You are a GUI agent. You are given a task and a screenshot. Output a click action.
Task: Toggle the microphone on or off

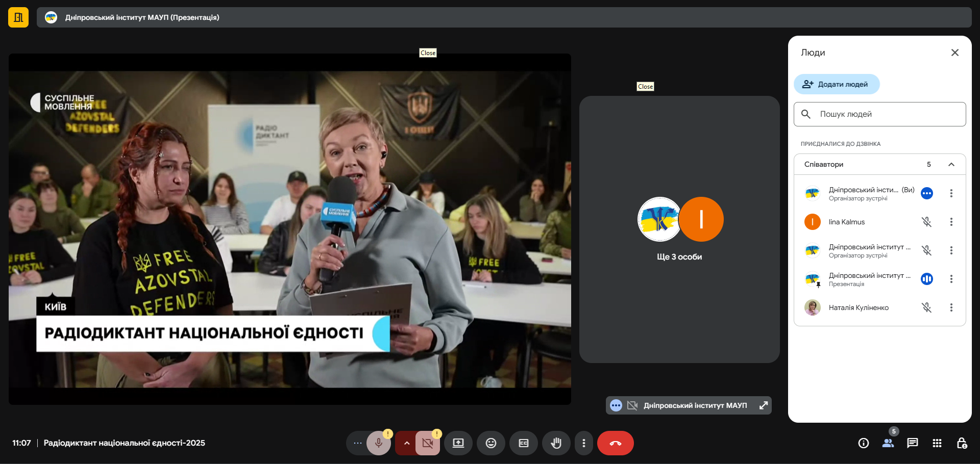[378, 443]
